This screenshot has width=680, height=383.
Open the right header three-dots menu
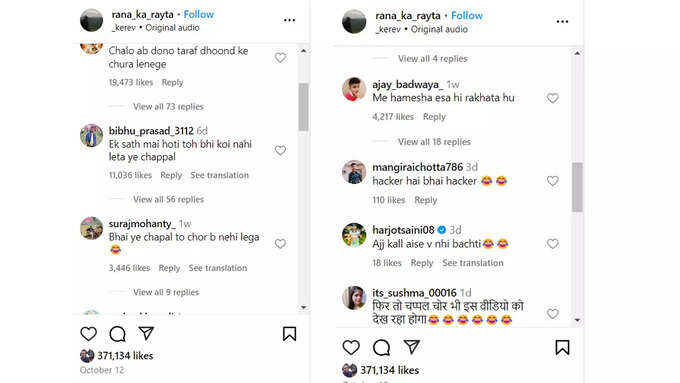tap(562, 22)
